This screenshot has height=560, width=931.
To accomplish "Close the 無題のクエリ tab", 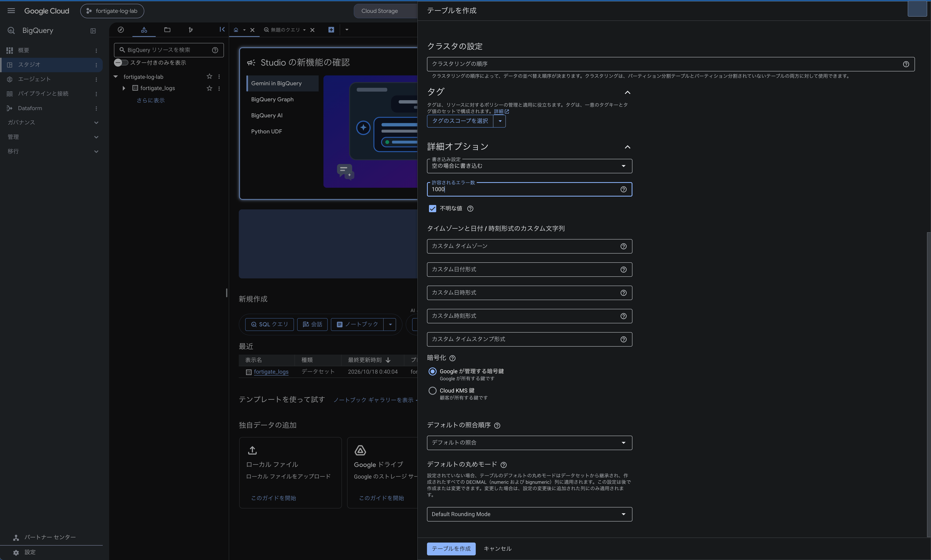I will pos(312,30).
